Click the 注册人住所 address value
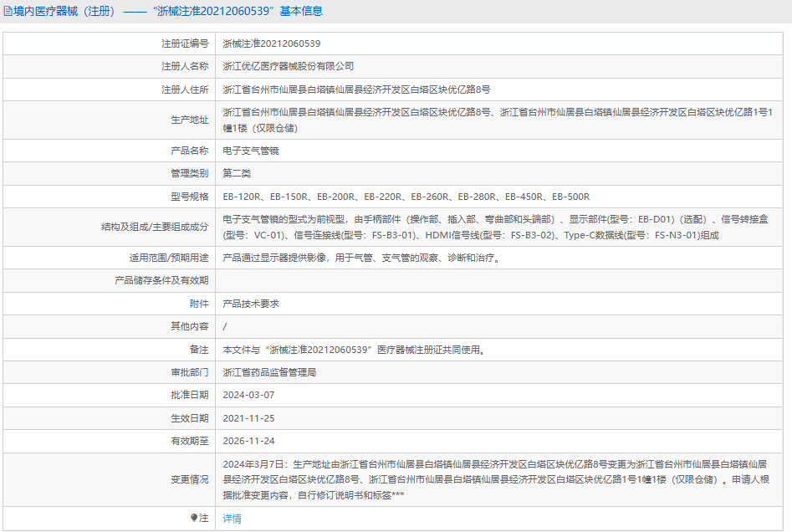Viewport: 792px width, 532px height. (x=356, y=89)
